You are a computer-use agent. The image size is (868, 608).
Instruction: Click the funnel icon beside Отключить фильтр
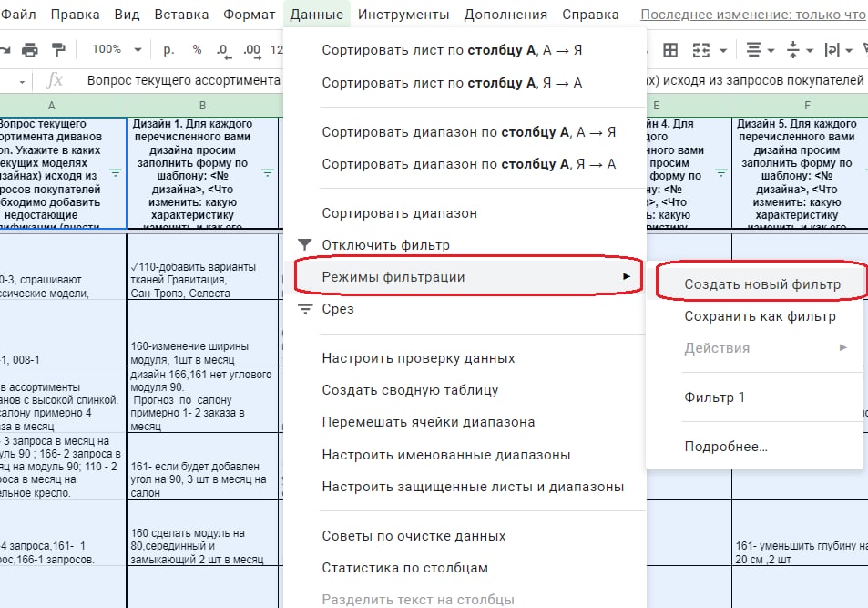(x=304, y=244)
